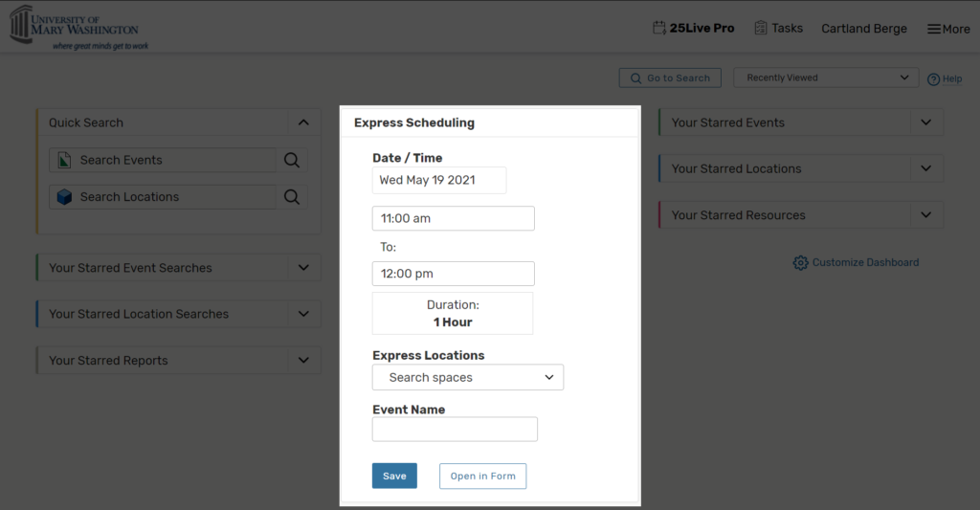This screenshot has height=510, width=980.
Task: Click the Event Name text field
Action: pos(455,430)
